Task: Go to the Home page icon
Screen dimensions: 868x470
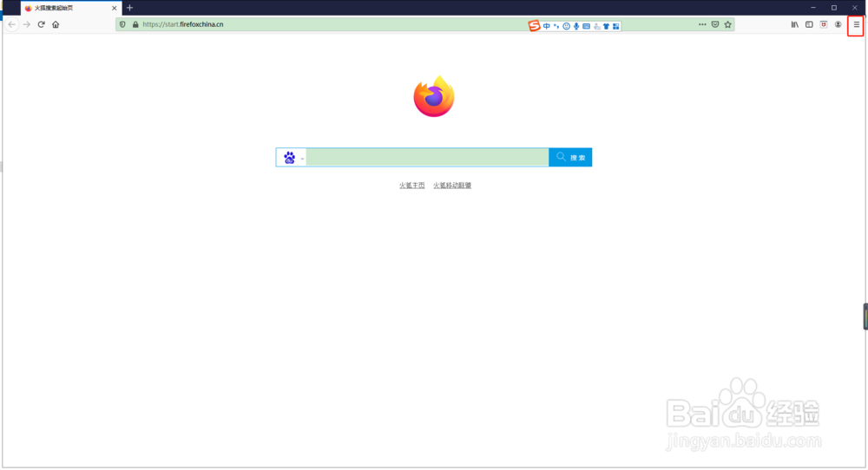Action: (56, 24)
